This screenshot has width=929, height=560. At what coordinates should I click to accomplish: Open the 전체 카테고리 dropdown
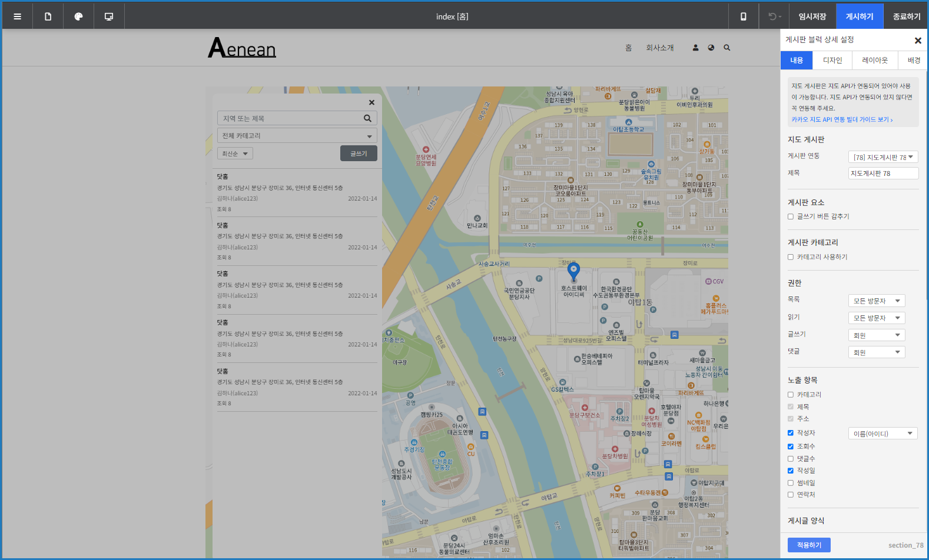[x=297, y=136]
